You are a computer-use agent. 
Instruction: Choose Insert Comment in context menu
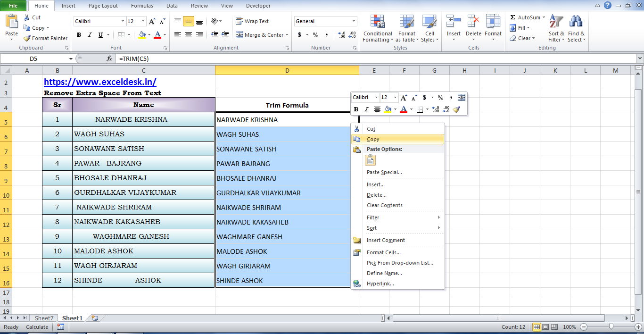[397, 240]
